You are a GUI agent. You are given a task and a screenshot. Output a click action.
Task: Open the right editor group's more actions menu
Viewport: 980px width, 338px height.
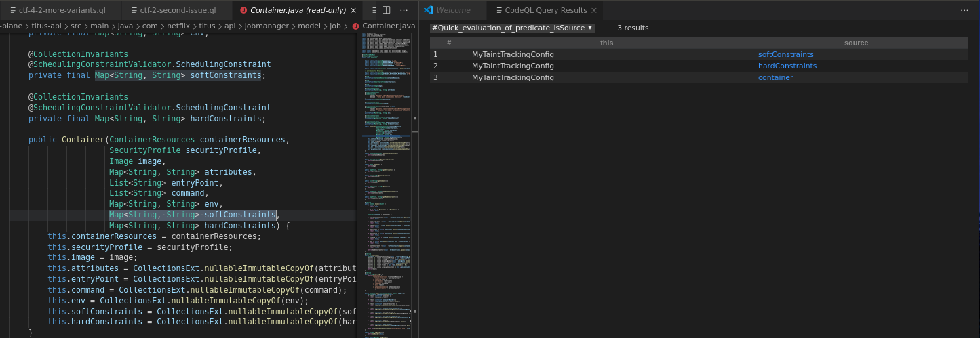click(x=964, y=10)
